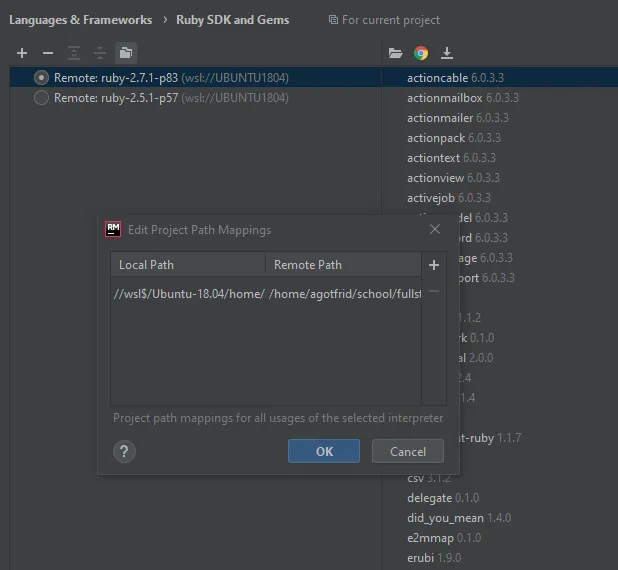Click the Expand All toolbar icon
618x570 pixels.
pos(74,53)
